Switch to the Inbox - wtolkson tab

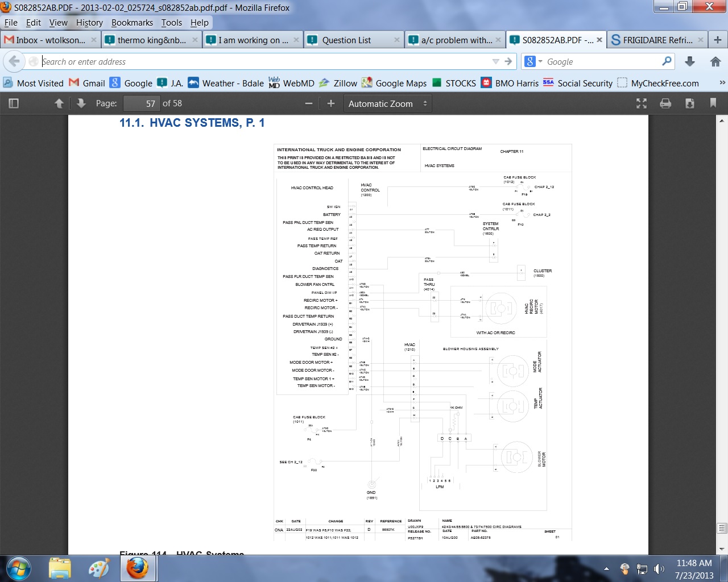50,40
